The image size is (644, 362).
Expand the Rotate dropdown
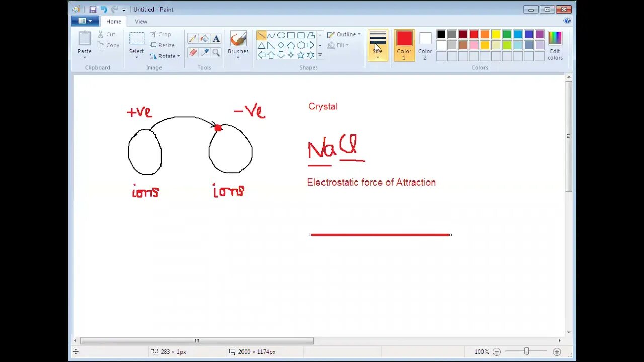click(179, 56)
